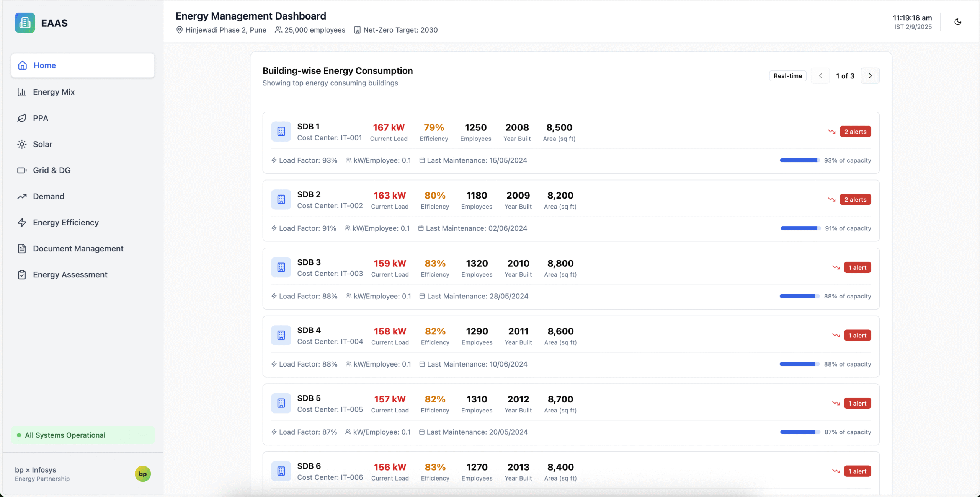Open SDB 5's 1 alert badge
This screenshot has width=980, height=497.
click(857, 403)
